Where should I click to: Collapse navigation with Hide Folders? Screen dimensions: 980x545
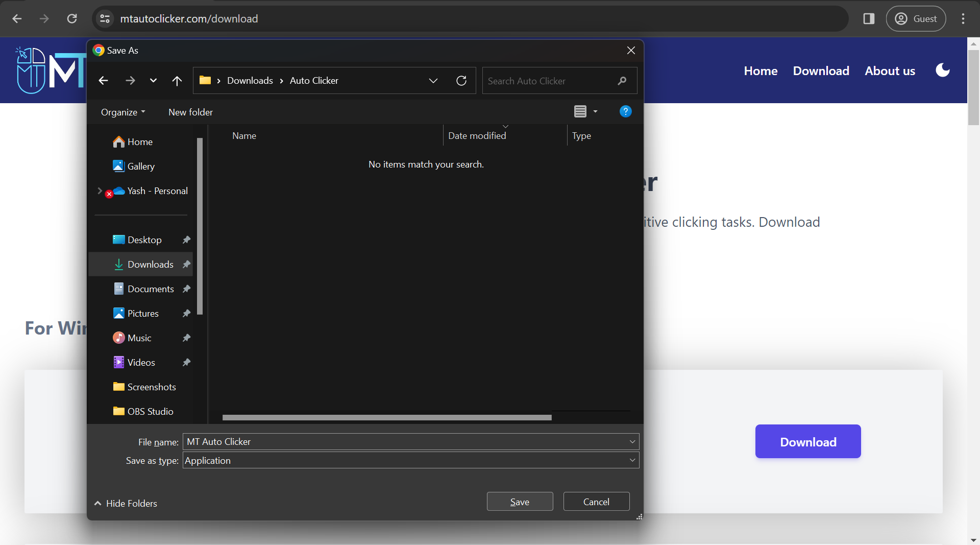(x=126, y=504)
